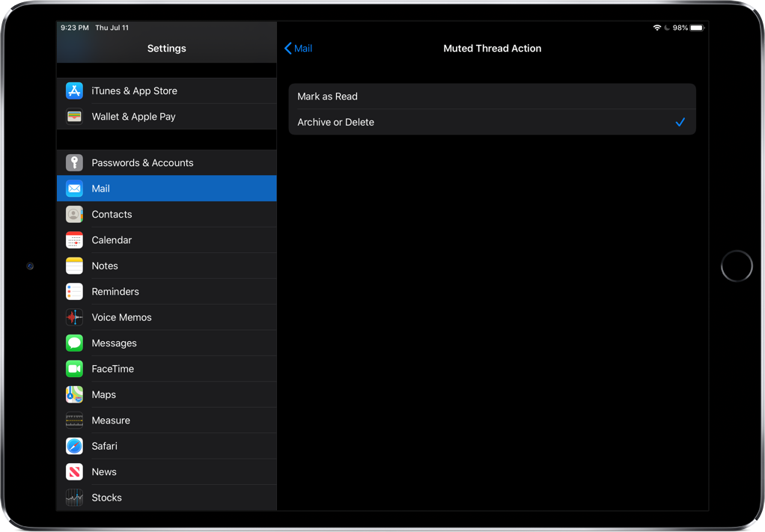Tap the Calendar icon

(x=74, y=240)
